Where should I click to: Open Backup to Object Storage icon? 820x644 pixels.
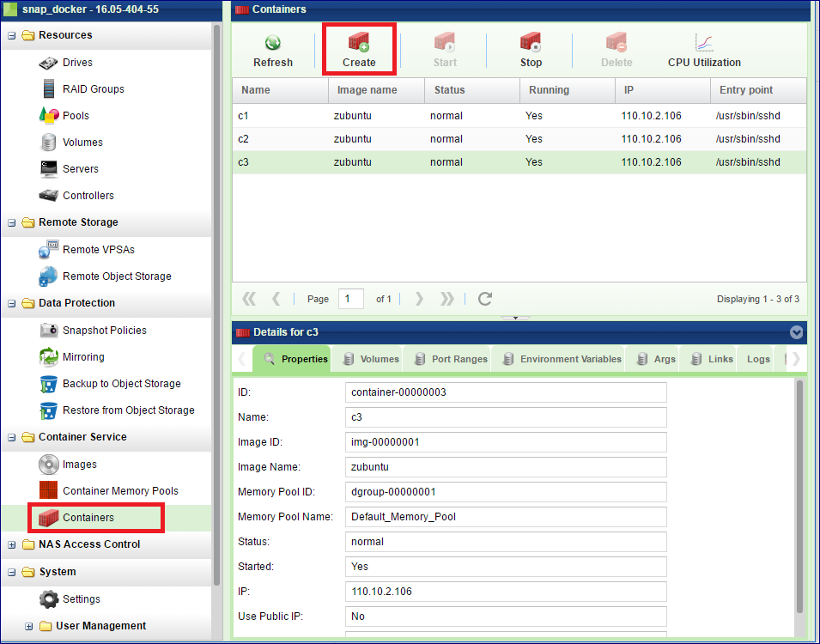pos(49,384)
